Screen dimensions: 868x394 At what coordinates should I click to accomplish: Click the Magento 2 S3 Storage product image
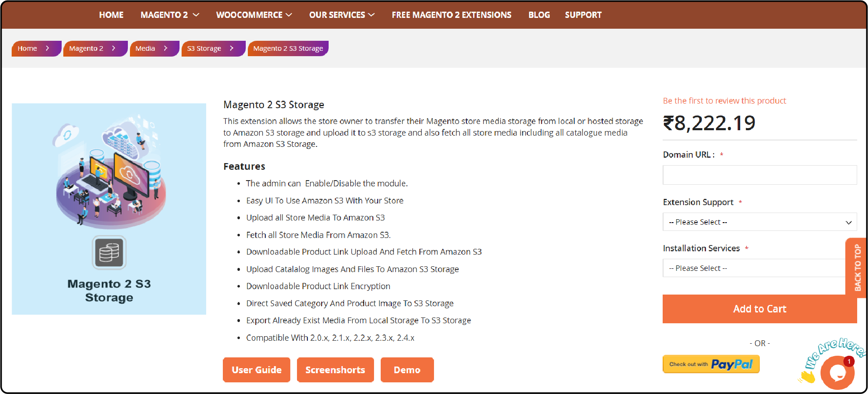[x=109, y=209]
